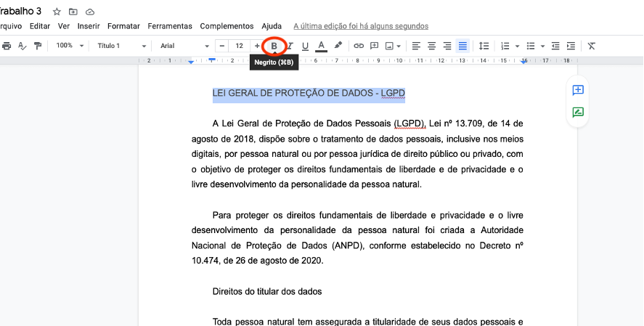
Task: Run the spell check tool
Action: (x=23, y=46)
